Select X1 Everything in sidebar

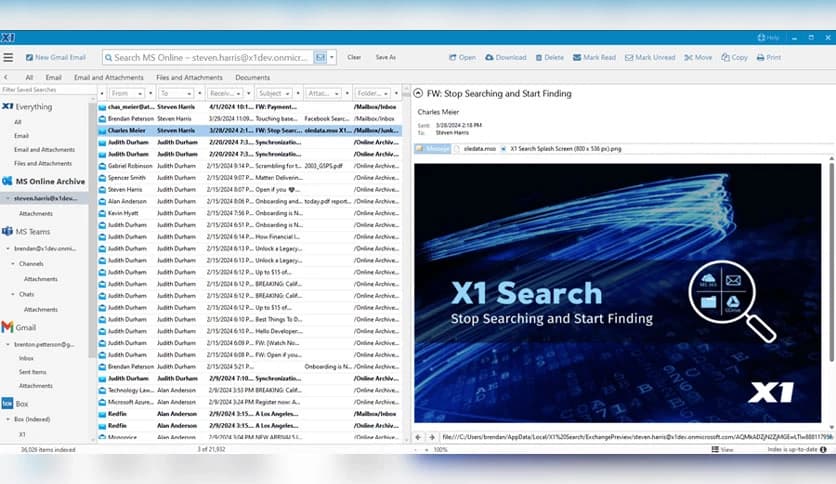(x=28, y=107)
